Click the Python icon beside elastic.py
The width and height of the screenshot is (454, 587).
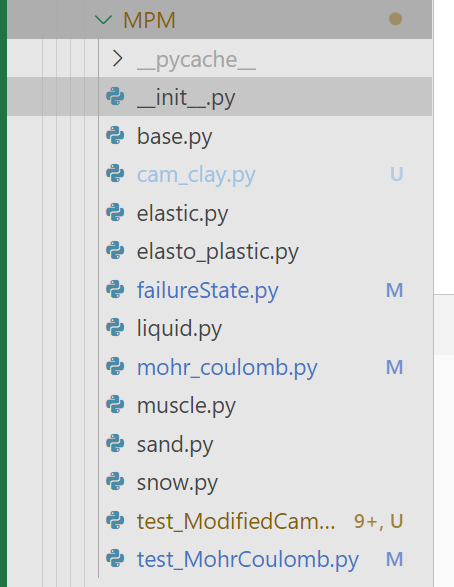click(115, 212)
